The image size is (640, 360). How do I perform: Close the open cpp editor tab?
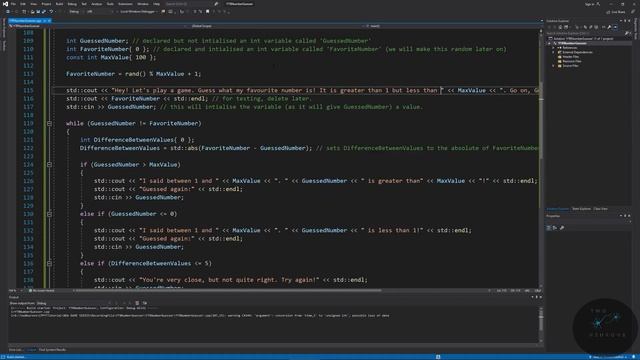pyautogui.click(x=49, y=20)
